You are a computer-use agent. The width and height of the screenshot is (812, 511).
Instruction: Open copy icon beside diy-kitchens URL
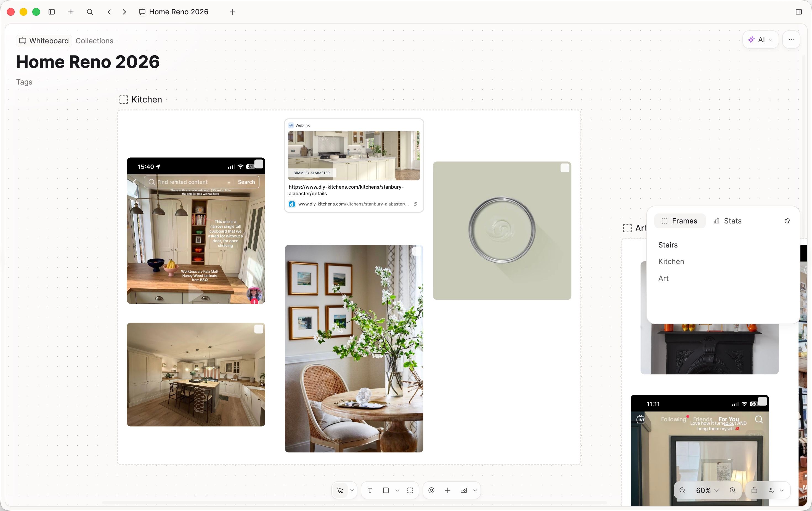pyautogui.click(x=415, y=204)
